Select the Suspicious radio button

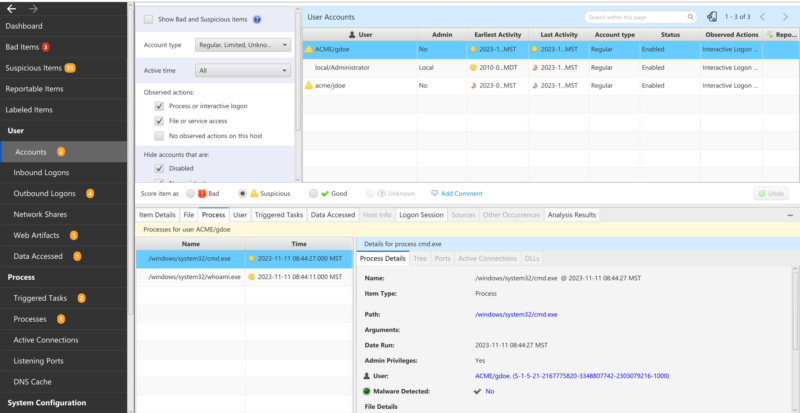[x=242, y=193]
